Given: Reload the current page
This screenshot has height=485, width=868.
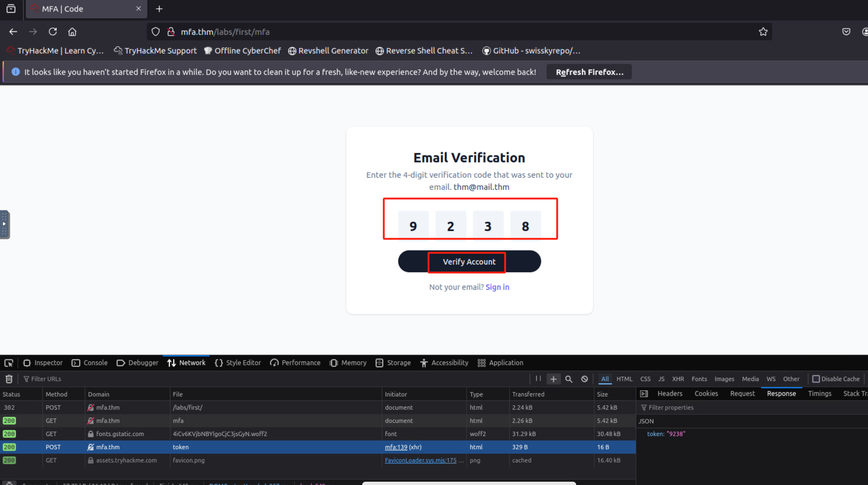Looking at the screenshot, I should pyautogui.click(x=53, y=32).
